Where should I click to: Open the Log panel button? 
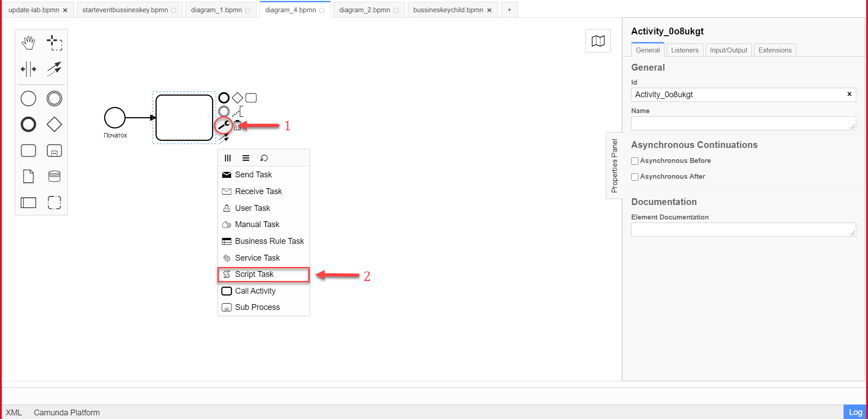[855, 412]
